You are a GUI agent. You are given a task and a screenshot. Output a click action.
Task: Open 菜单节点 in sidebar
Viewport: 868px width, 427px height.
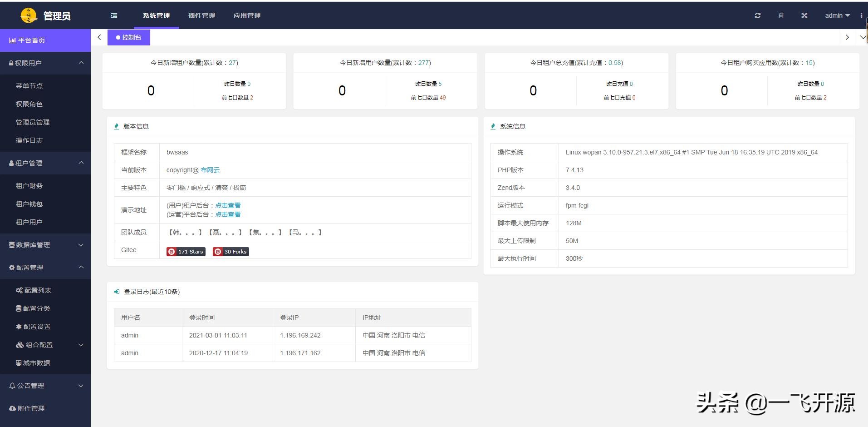pyautogui.click(x=29, y=86)
